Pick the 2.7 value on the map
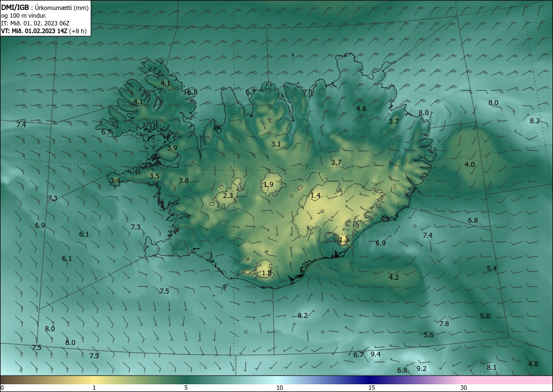This screenshot has width=553, height=392. pos(336,162)
